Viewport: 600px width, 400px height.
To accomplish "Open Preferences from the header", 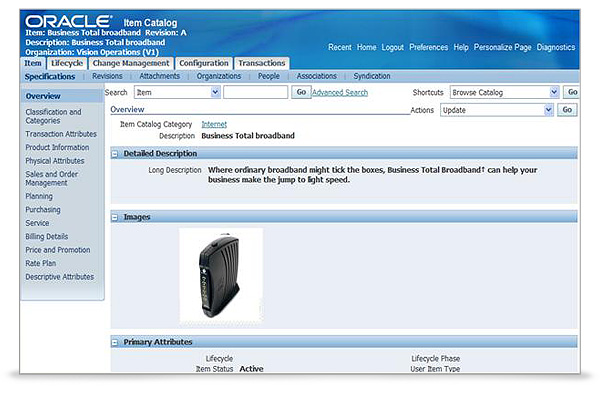I will point(429,47).
